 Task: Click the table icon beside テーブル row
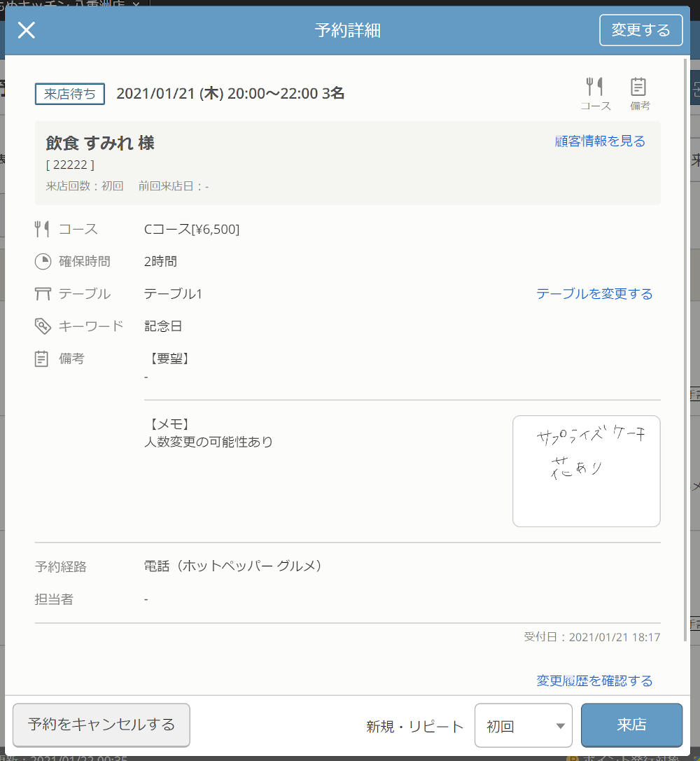click(x=43, y=294)
